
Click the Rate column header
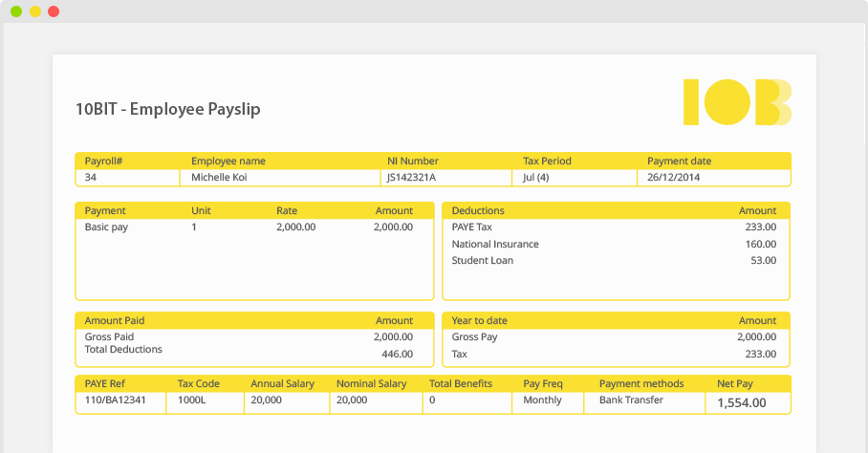(287, 211)
